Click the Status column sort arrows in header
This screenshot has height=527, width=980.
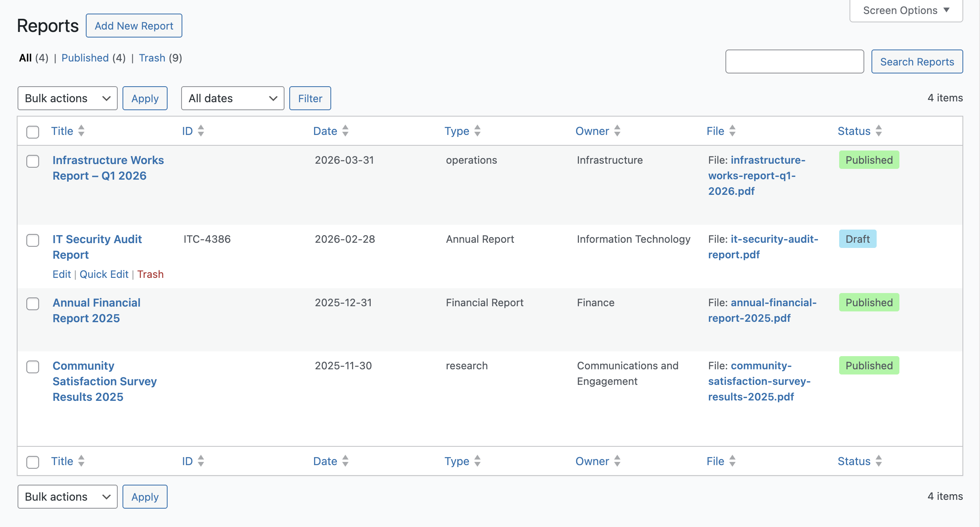[879, 131]
